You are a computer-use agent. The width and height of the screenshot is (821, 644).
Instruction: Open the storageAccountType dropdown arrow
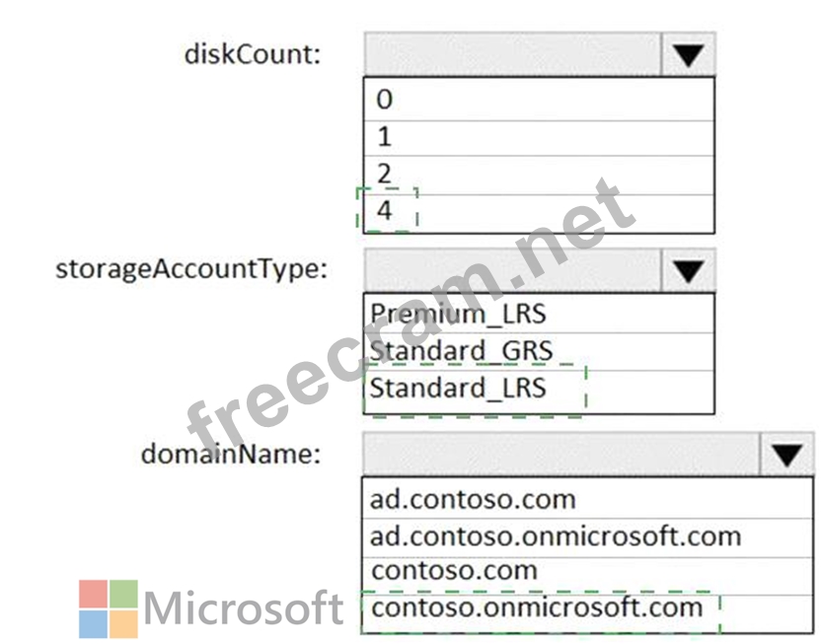click(x=688, y=269)
